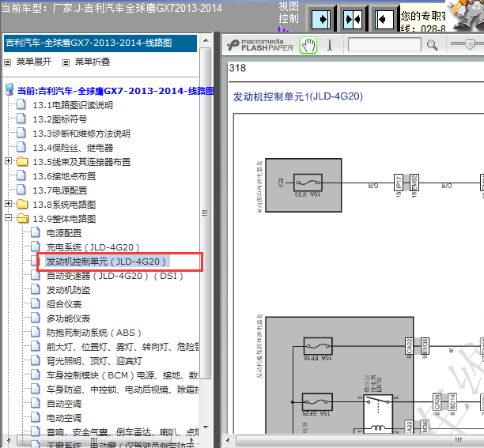484x448 pixels.
Task: Click the 菜单折叠 list icon
Action: [66, 63]
